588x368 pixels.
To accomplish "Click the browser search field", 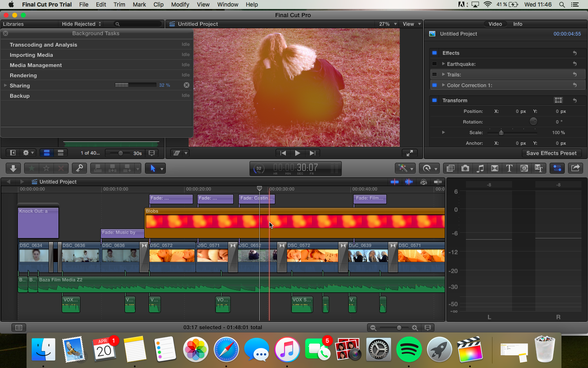I will (x=138, y=24).
